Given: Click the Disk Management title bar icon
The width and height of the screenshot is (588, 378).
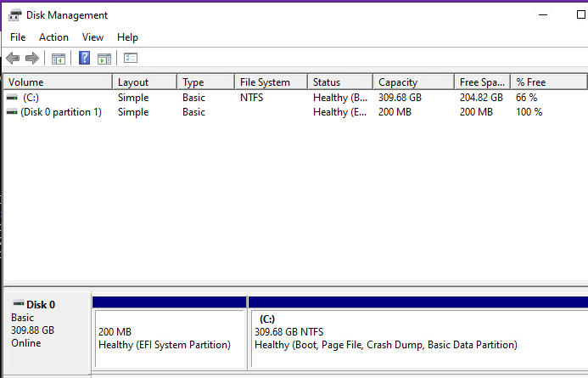Looking at the screenshot, I should click(x=15, y=15).
